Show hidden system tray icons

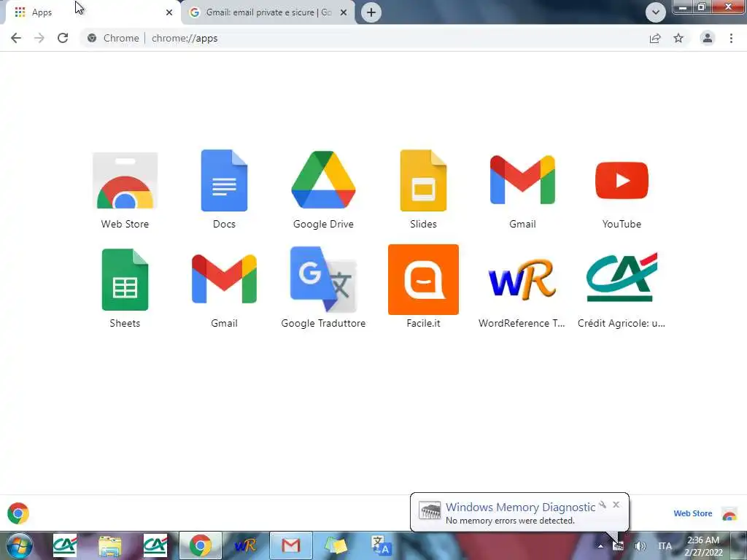click(x=600, y=546)
